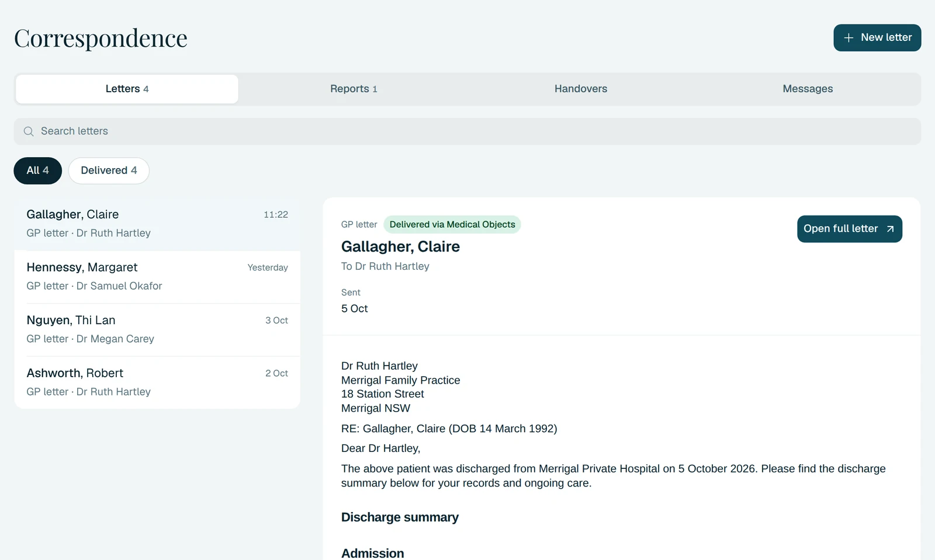The width and height of the screenshot is (935, 560).
Task: Click Merrigal Family Practice address line
Action: 401,380
